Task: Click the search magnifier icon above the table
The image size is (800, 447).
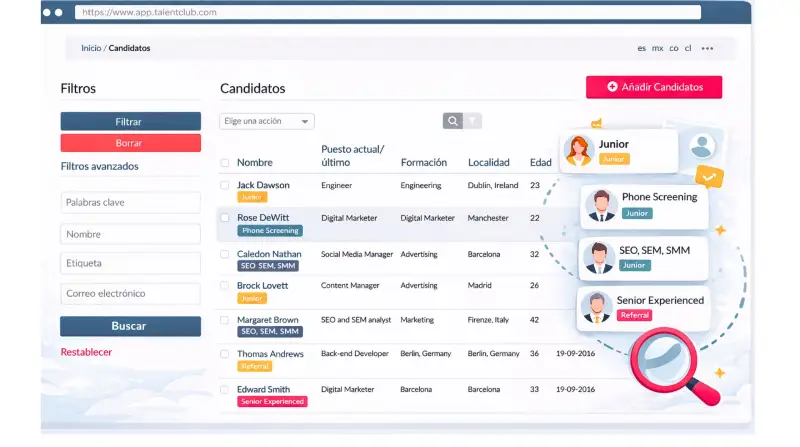Action: point(453,121)
